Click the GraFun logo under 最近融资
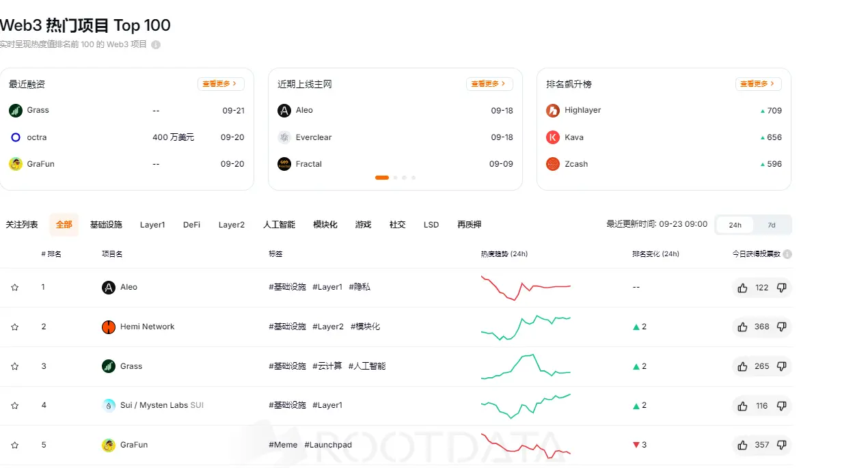Viewport: 868px width, 468px height. 15,163
